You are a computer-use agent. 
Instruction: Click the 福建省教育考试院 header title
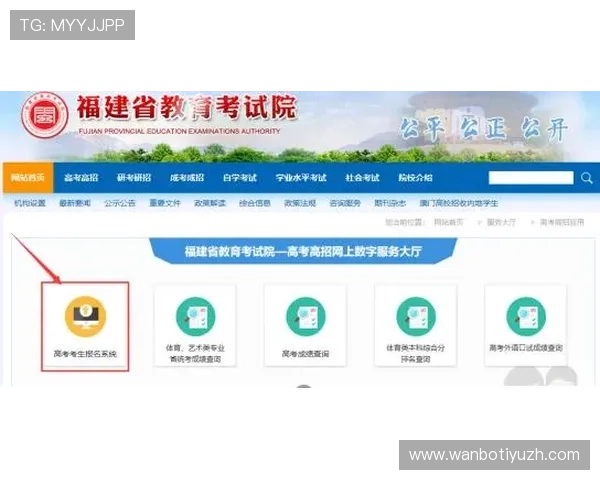pyautogui.click(x=187, y=108)
